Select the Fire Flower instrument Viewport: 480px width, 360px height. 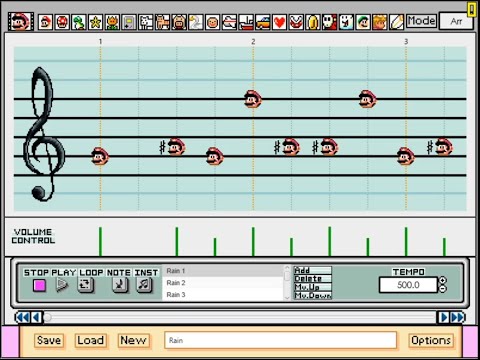[x=112, y=22]
